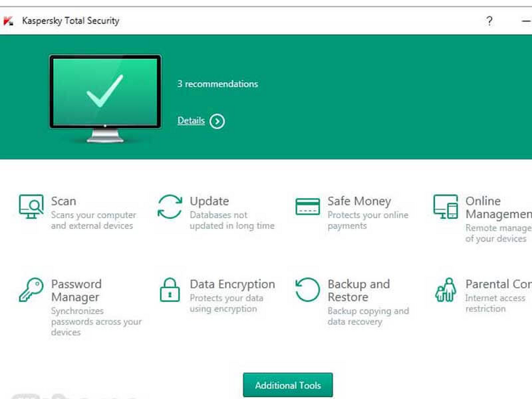
Task: Click the Backup and Restore icon
Action: (x=307, y=290)
